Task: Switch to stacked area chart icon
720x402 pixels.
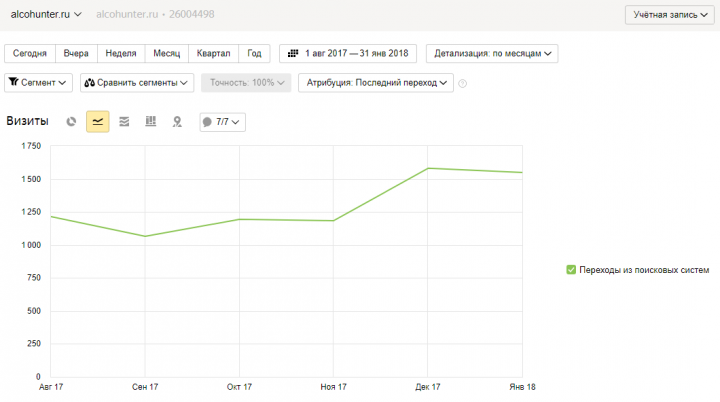Action: pos(124,122)
